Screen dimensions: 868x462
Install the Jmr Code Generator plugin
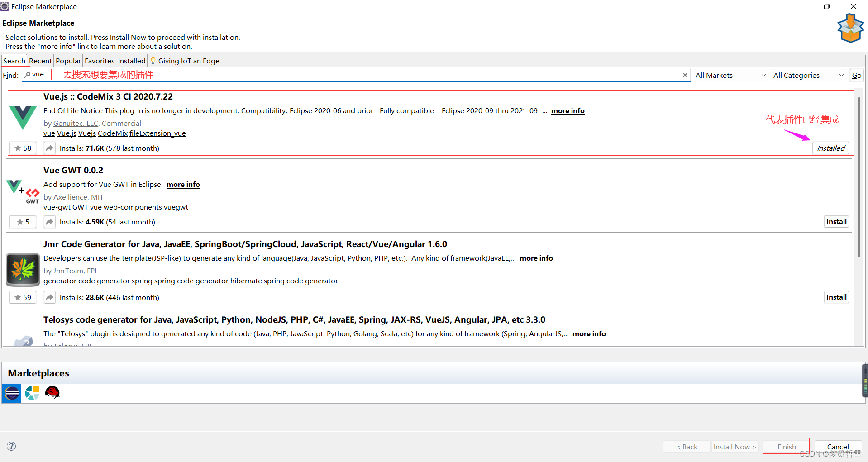tap(836, 297)
